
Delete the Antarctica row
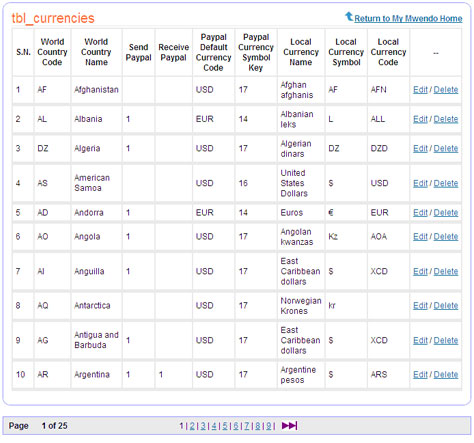tap(446, 306)
